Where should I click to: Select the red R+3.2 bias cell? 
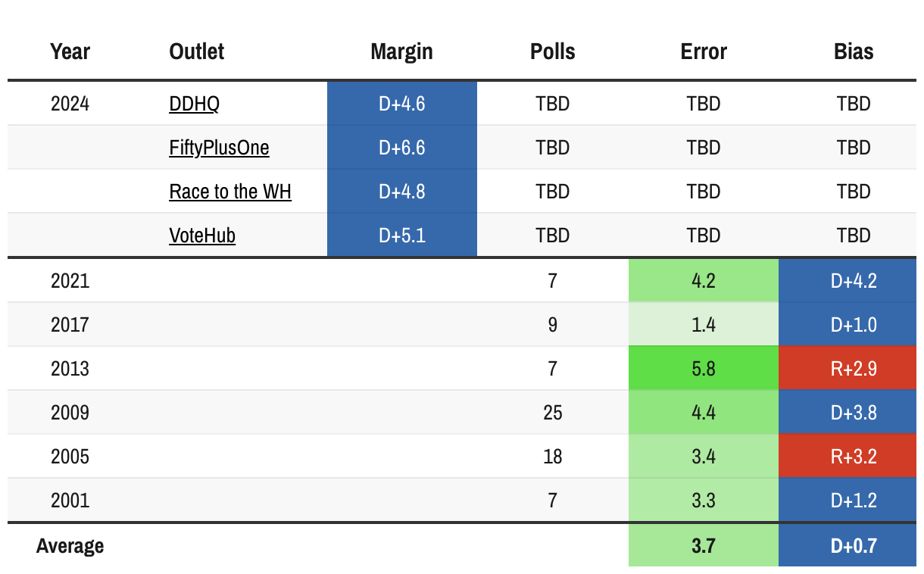854,457
